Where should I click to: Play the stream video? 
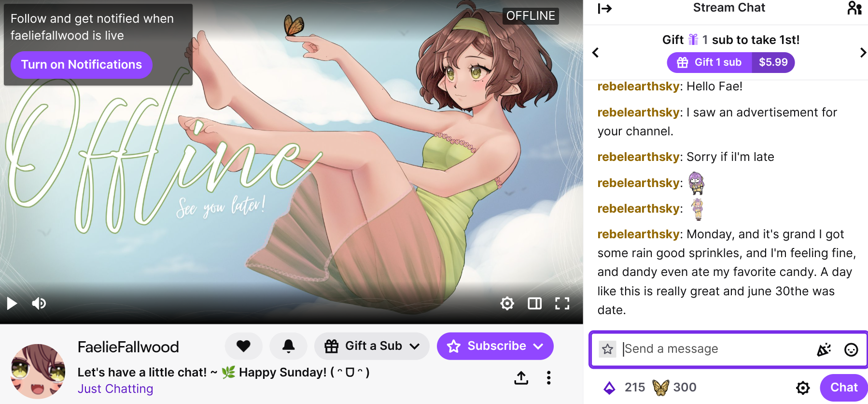coord(12,303)
